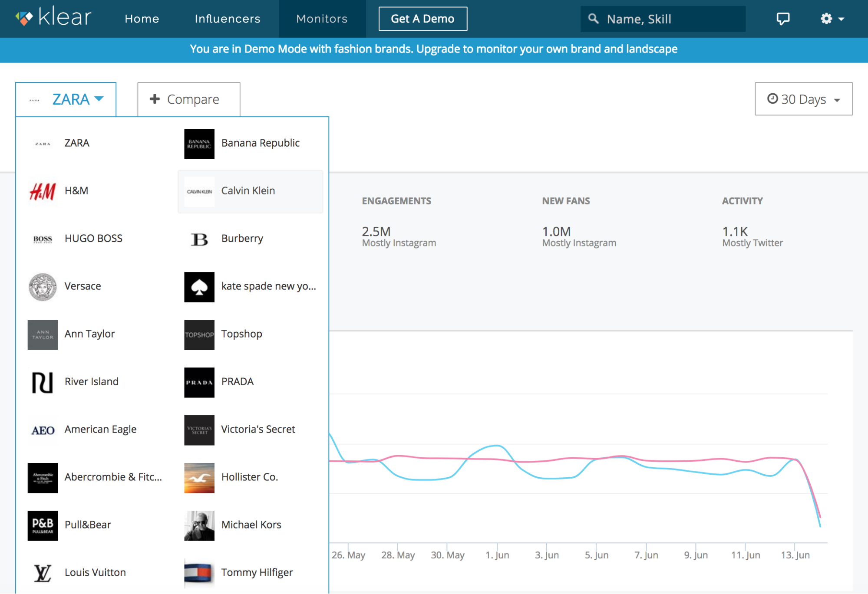Viewport: 868px width, 594px height.
Task: Select the Victoria's Secret logo
Action: [199, 430]
